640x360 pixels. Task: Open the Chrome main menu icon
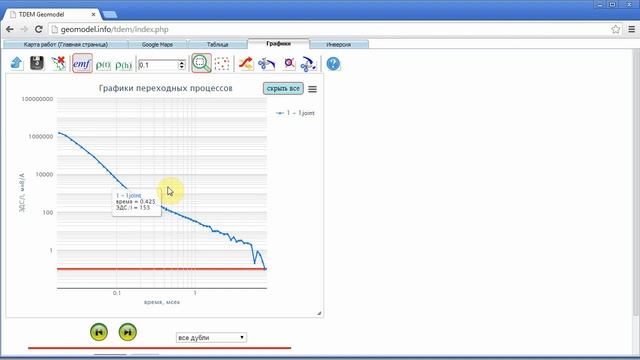click(631, 29)
